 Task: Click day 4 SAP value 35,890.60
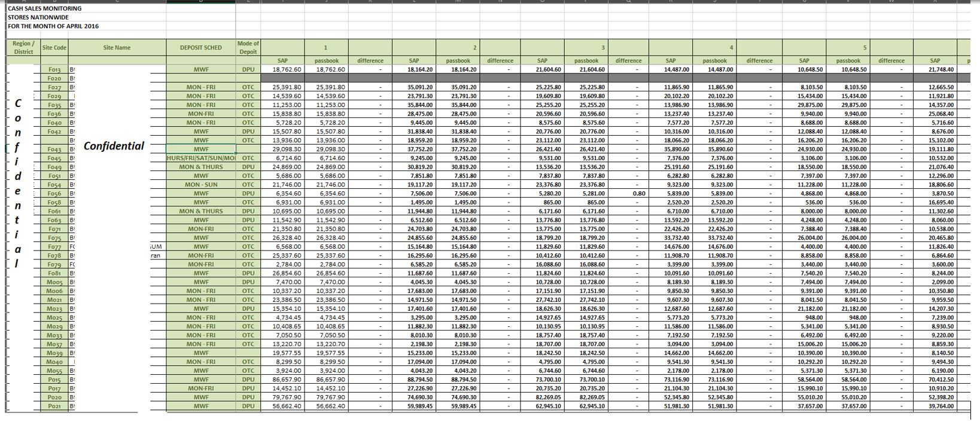coord(671,149)
